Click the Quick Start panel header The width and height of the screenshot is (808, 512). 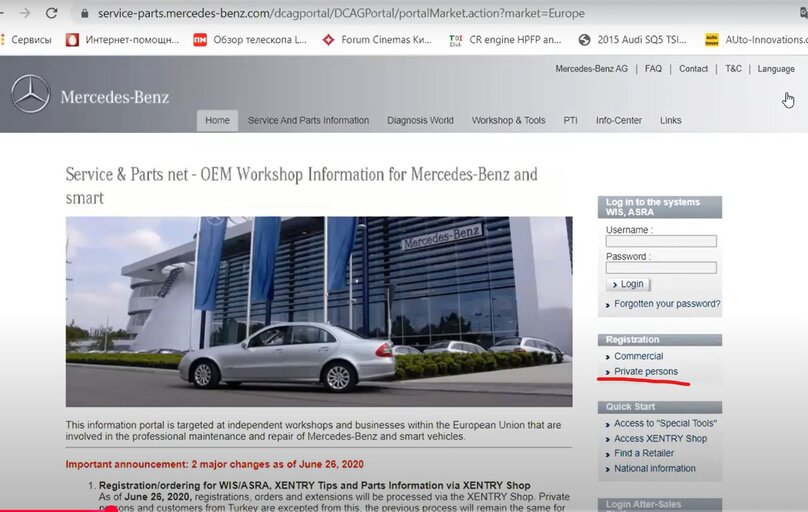[660, 407]
